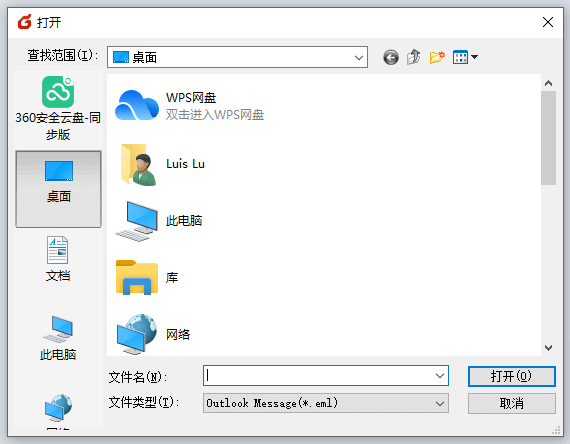Create a new folder via toolbar icon
The image size is (570, 444).
pos(437,57)
